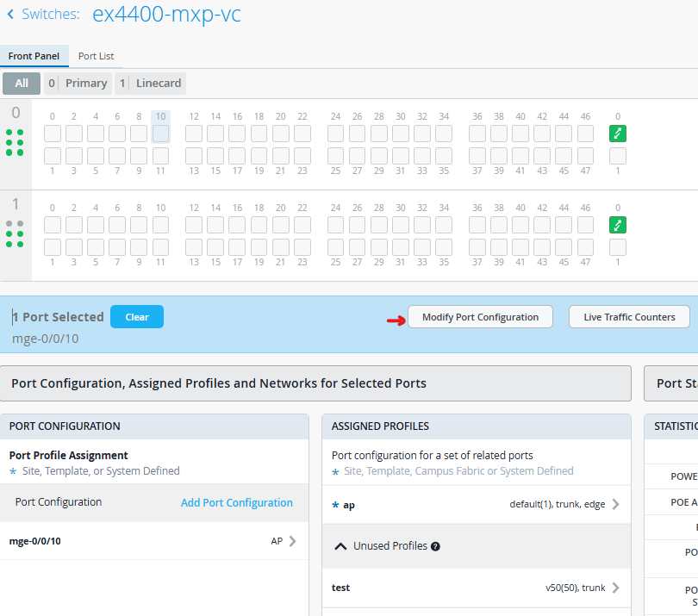Select port 47 on member 0
The image size is (698, 616).
(x=585, y=156)
